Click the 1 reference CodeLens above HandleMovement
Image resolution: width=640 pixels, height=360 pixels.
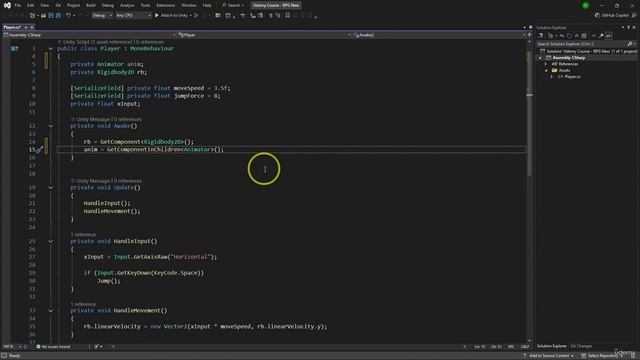83,304
